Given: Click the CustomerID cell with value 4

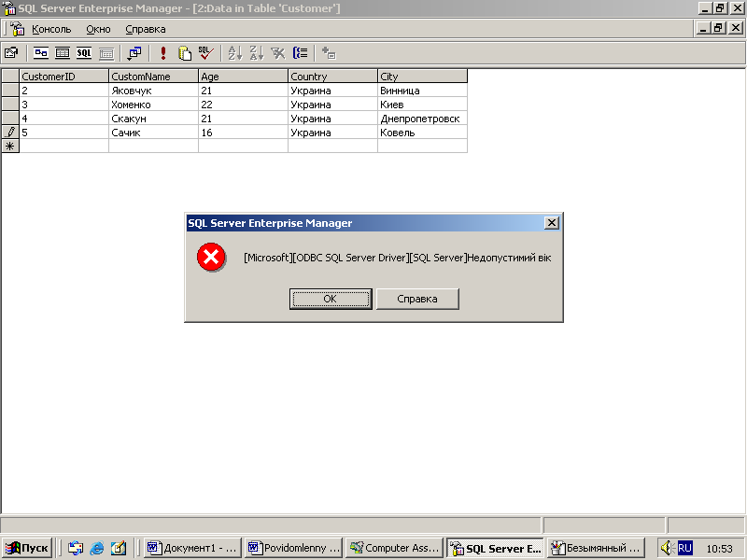Looking at the screenshot, I should (x=63, y=119).
